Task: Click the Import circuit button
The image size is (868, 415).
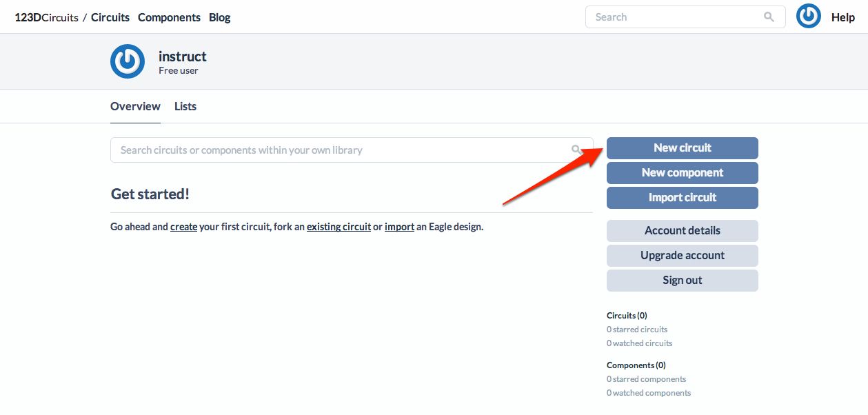Action: pos(682,197)
